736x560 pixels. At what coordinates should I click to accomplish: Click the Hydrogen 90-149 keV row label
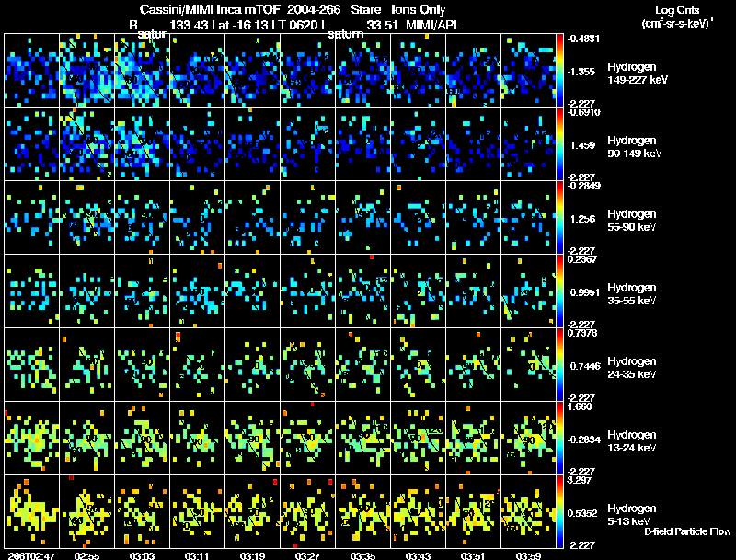coord(634,147)
